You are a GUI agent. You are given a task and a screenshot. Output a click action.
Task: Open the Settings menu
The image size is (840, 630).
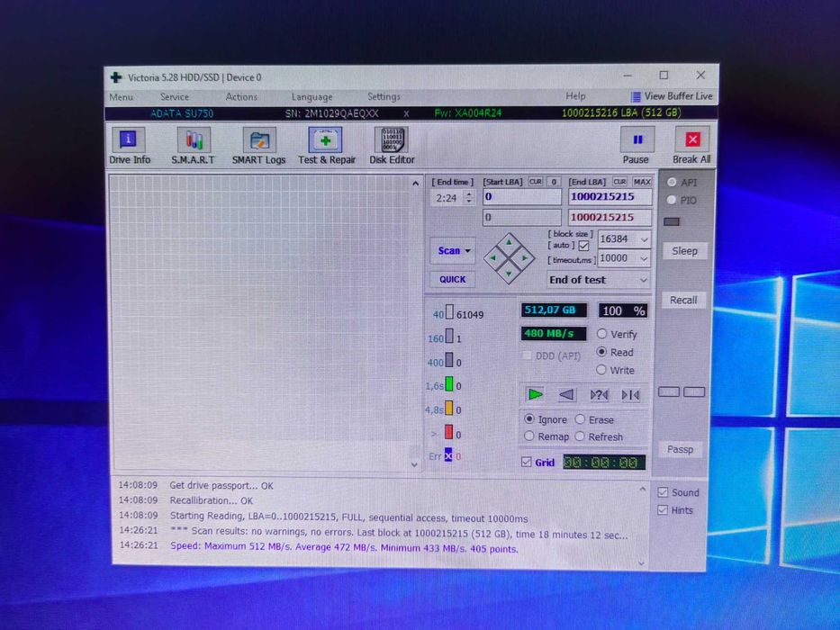[384, 96]
